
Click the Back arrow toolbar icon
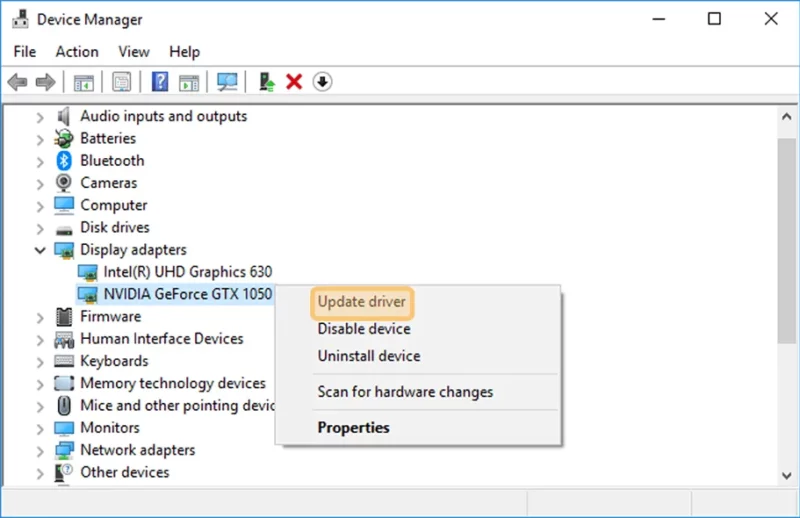(x=17, y=82)
